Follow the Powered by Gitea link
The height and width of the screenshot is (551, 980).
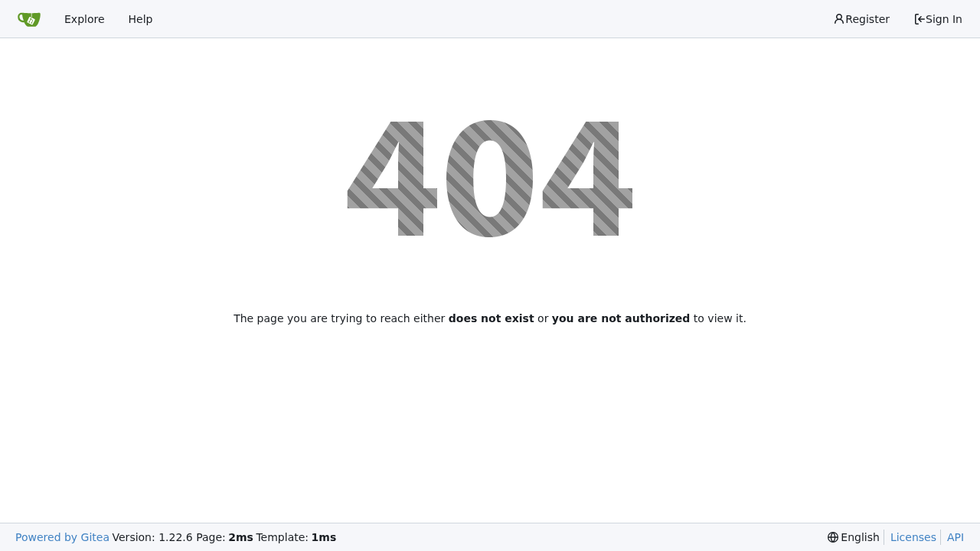click(x=62, y=537)
